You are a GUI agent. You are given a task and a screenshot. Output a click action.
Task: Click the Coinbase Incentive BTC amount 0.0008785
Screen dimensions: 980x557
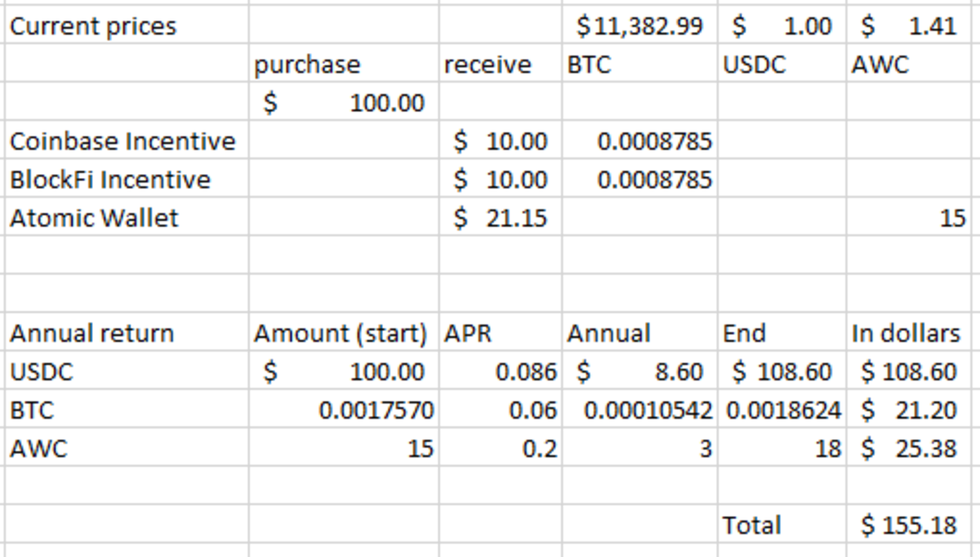(654, 141)
